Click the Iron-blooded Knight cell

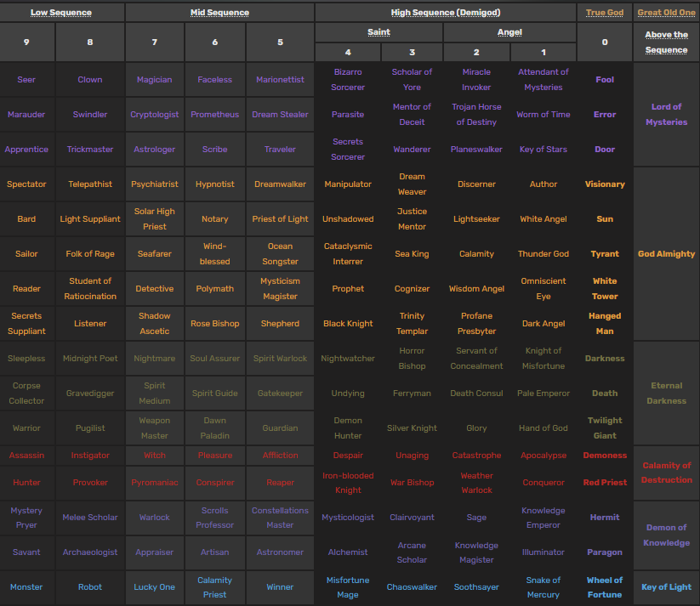pos(348,483)
